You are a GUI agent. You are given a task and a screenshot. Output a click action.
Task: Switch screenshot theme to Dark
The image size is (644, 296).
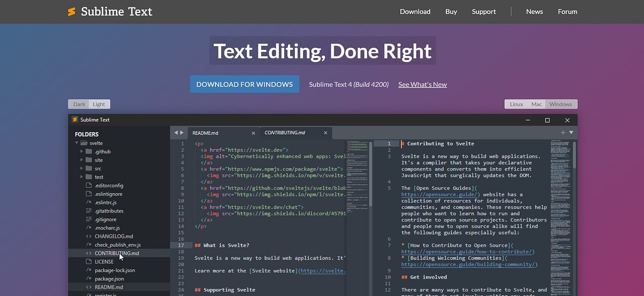tap(79, 104)
